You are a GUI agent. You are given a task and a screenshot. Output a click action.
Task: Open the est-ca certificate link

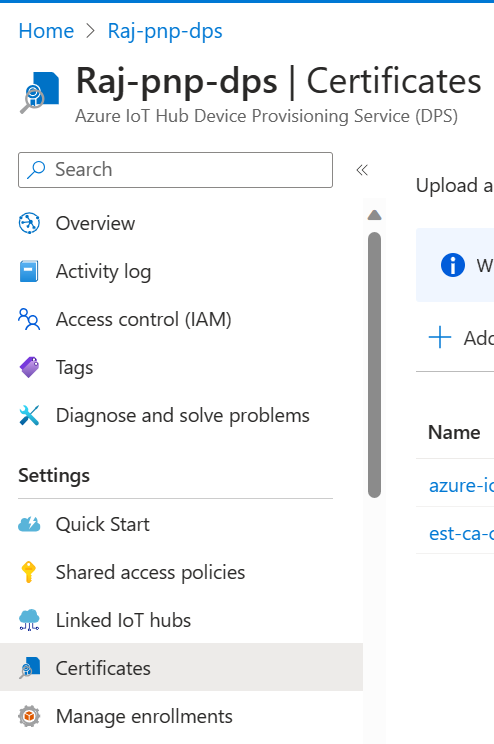(x=461, y=533)
